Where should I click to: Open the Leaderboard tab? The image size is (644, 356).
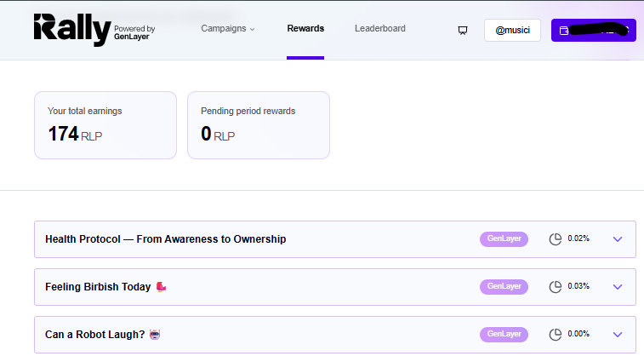[x=380, y=28]
